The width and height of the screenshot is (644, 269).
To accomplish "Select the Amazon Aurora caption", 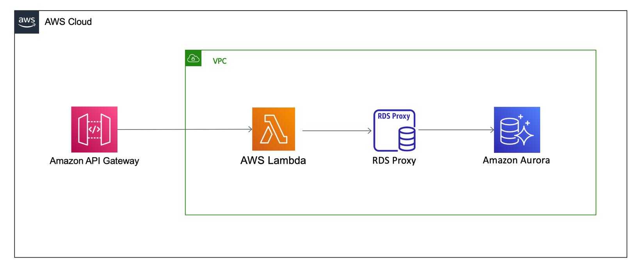I will click(516, 160).
